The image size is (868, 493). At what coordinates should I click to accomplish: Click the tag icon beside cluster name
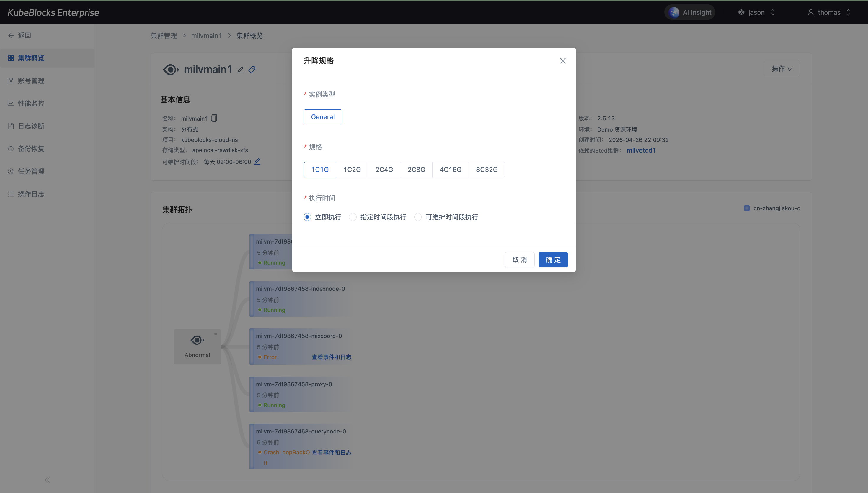pyautogui.click(x=252, y=70)
